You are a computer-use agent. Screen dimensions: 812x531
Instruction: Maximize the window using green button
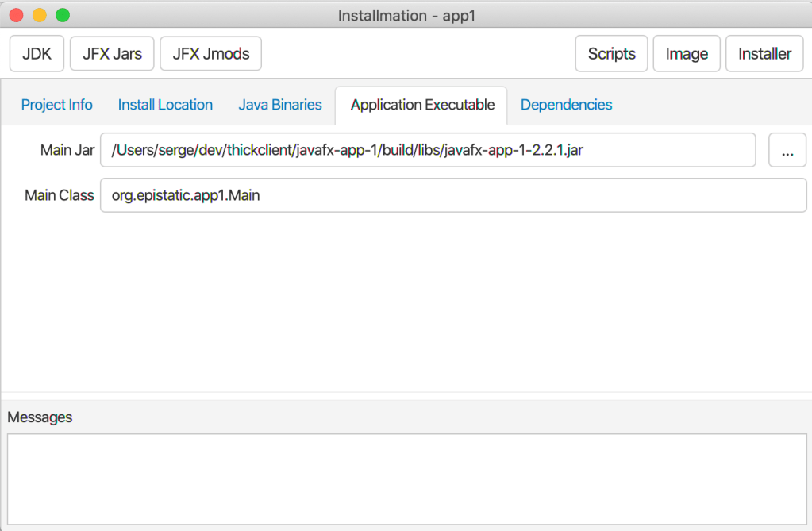pos(63,15)
